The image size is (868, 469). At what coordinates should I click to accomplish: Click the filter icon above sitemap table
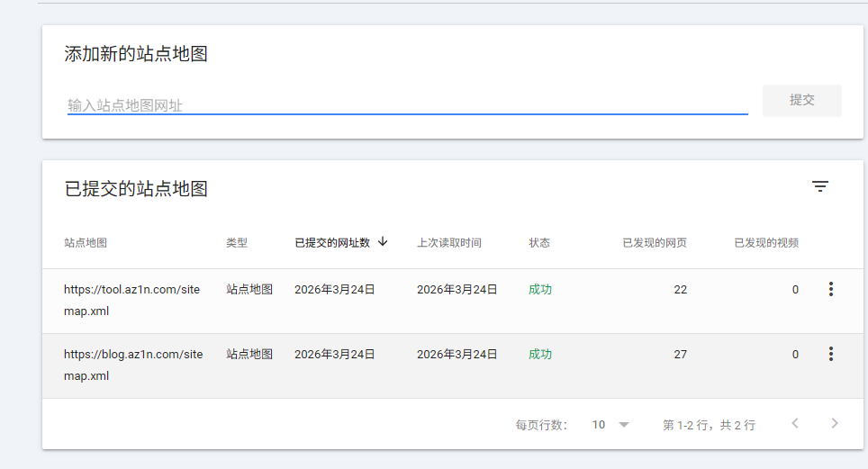coord(819,187)
